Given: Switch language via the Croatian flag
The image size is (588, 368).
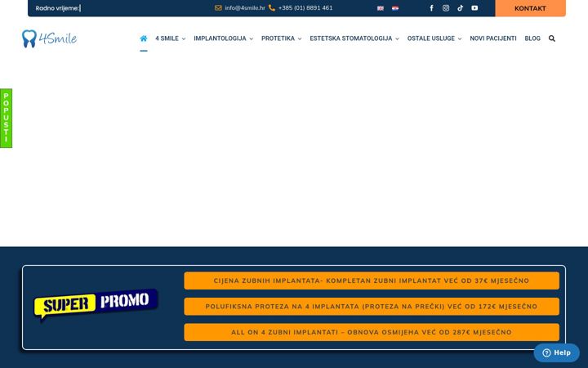Looking at the screenshot, I should [395, 8].
